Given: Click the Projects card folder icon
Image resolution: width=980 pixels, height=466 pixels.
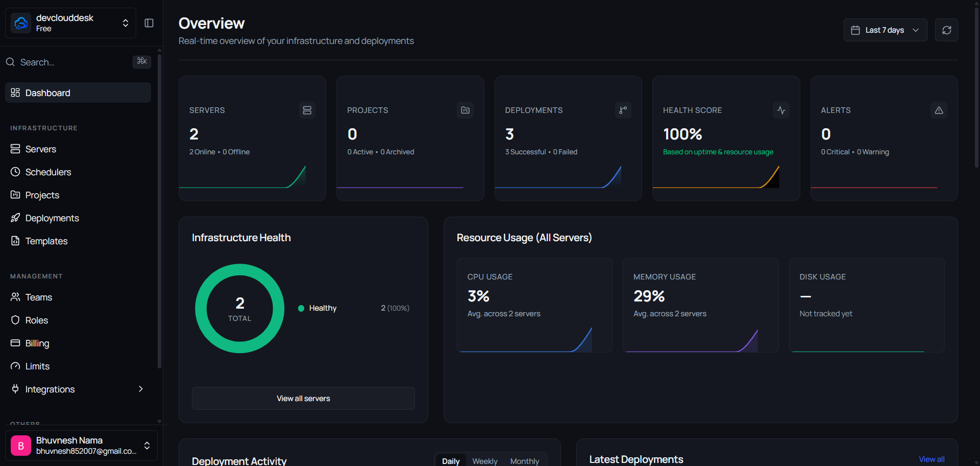Looking at the screenshot, I should [x=465, y=110].
